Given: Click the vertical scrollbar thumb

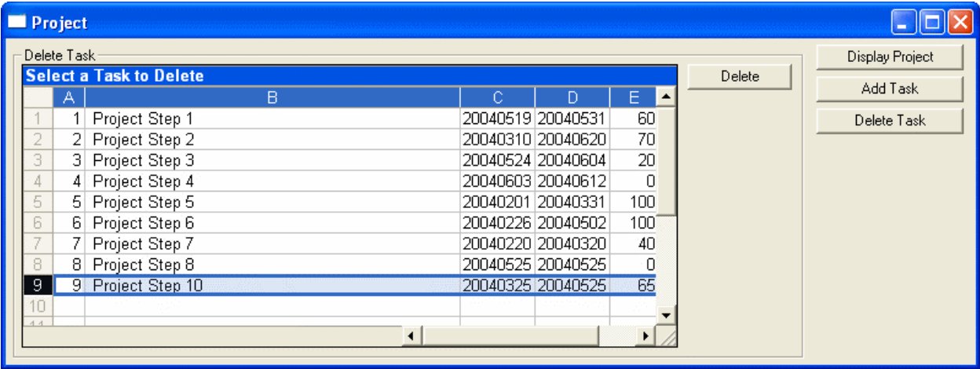Looking at the screenshot, I should coord(665,161).
